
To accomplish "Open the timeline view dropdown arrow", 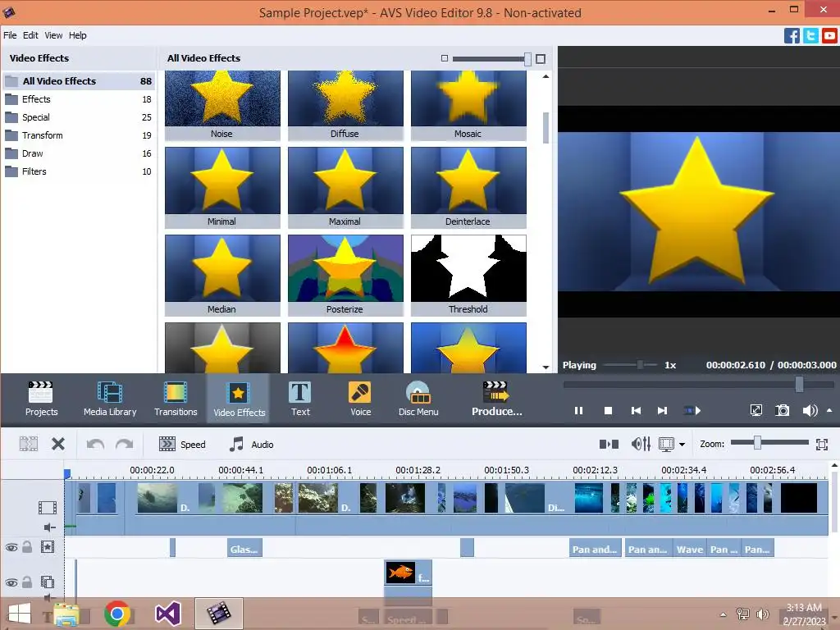I will tap(682, 445).
